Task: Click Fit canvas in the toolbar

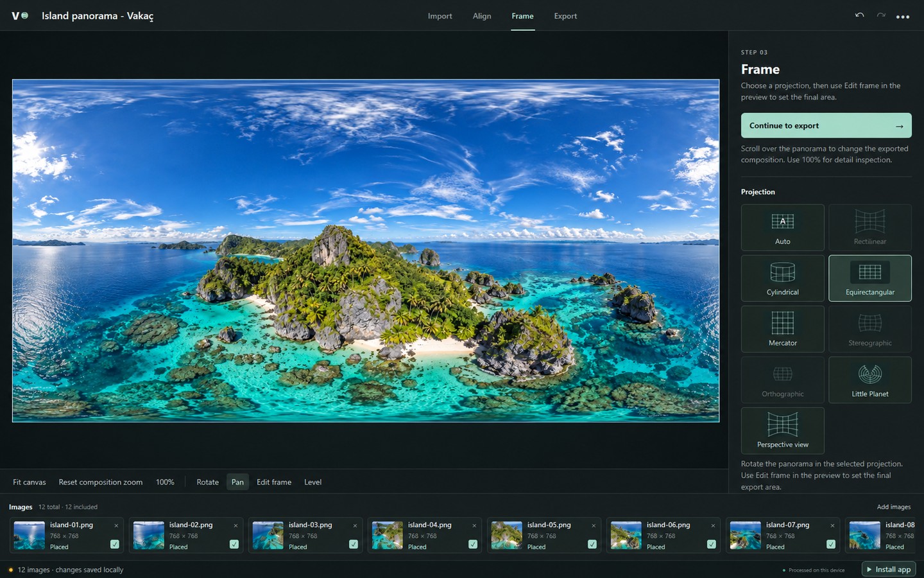Action: coord(30,482)
